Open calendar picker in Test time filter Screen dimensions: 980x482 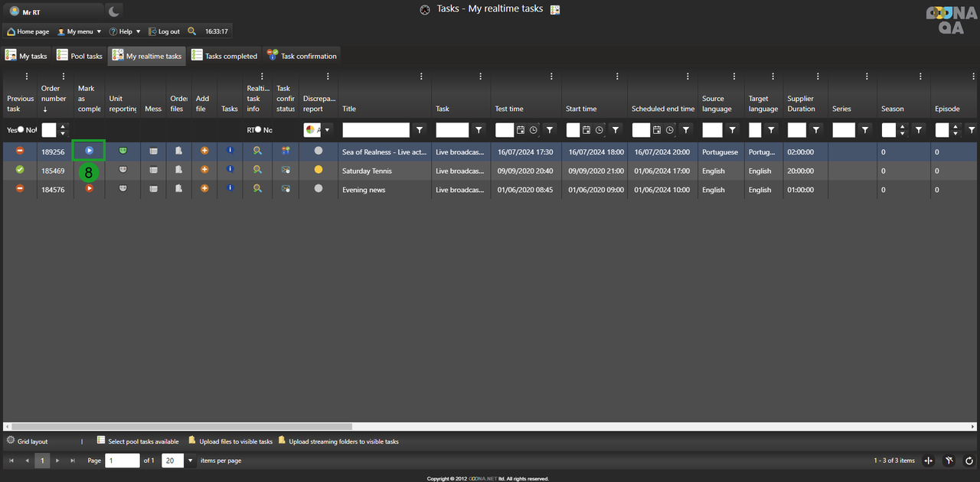(521, 130)
